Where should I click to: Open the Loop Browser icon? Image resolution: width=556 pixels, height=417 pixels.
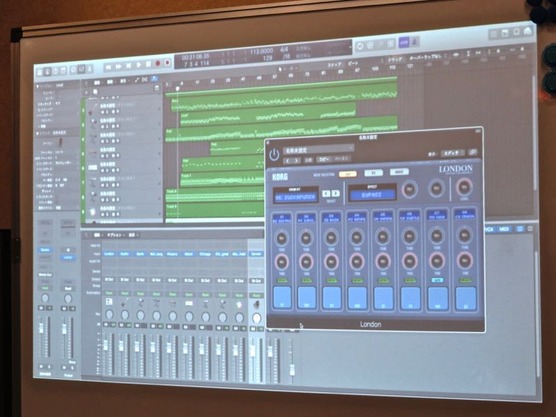[516, 32]
